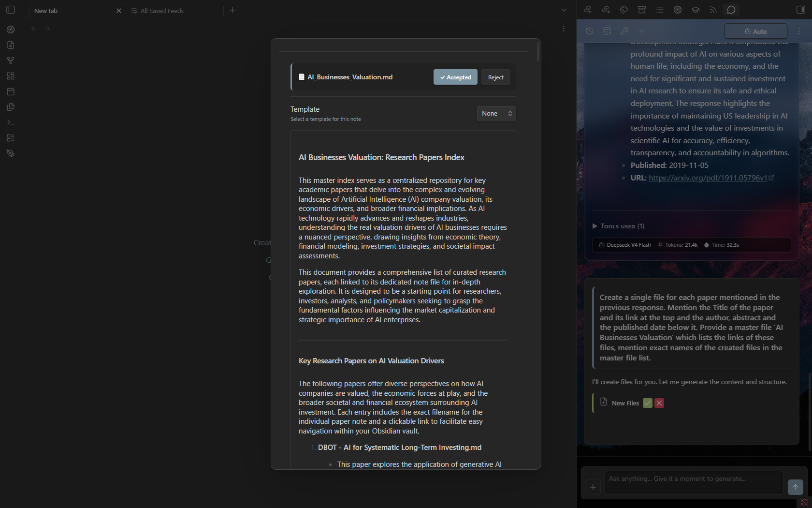Open the command palette terminal icon
Image resolution: width=812 pixels, height=508 pixels.
[x=11, y=122]
